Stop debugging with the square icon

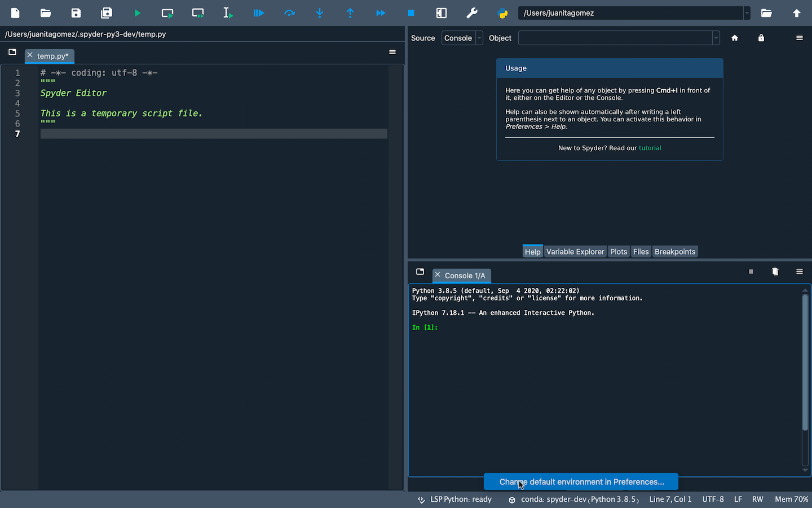[x=411, y=13]
